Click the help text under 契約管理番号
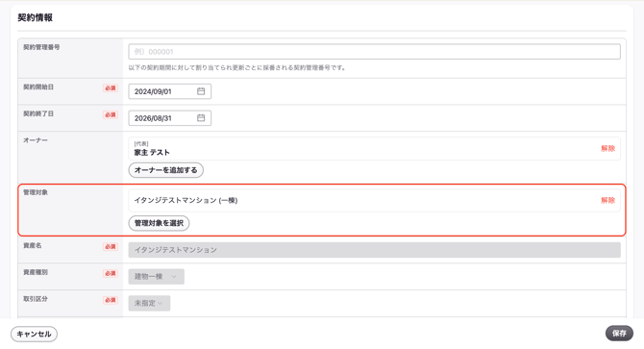Screen dimensions: 644x349 click(237, 67)
